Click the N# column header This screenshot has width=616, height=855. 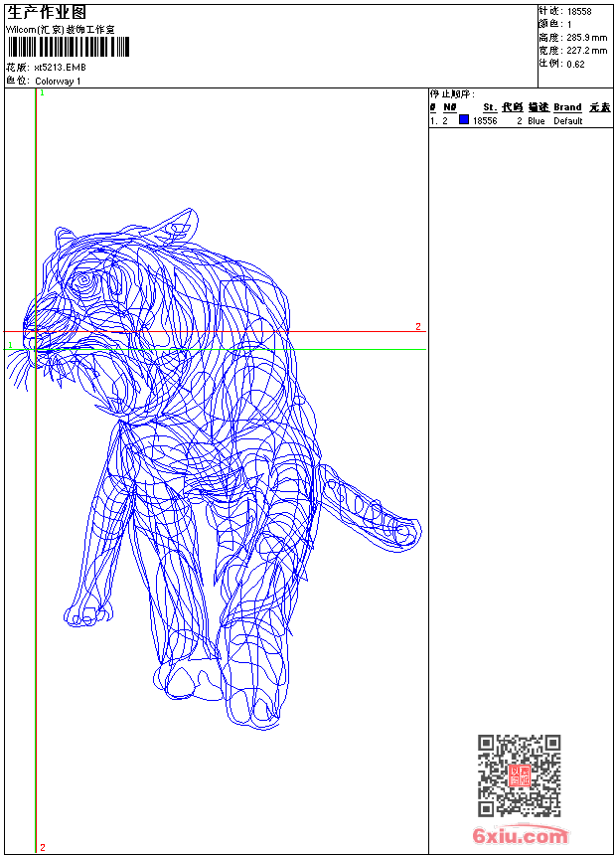[x=449, y=107]
